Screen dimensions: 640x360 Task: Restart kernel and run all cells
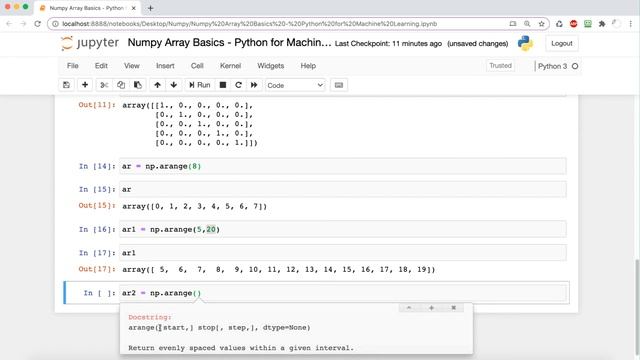coord(254,85)
